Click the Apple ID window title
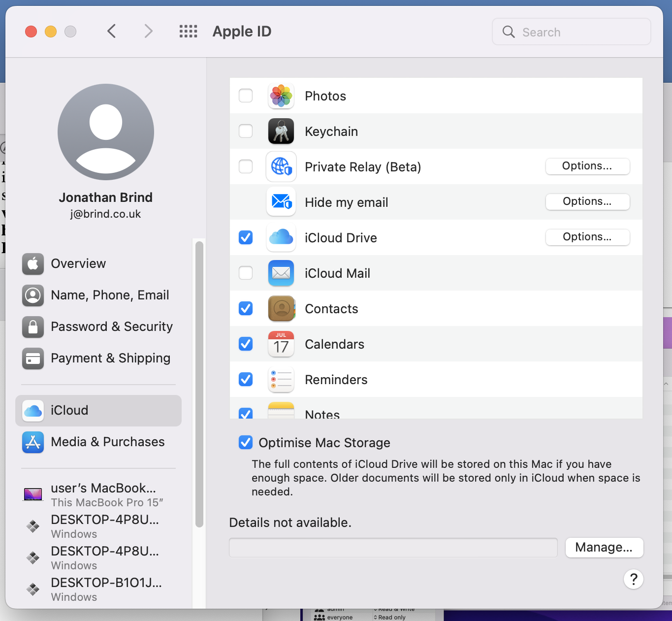Screen dimensions: 672x621 [x=242, y=32]
